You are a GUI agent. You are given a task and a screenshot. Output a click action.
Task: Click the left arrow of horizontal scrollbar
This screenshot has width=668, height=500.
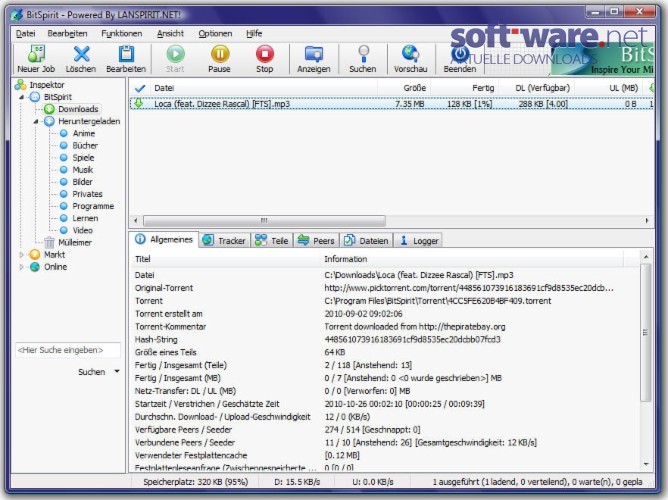click(x=136, y=221)
